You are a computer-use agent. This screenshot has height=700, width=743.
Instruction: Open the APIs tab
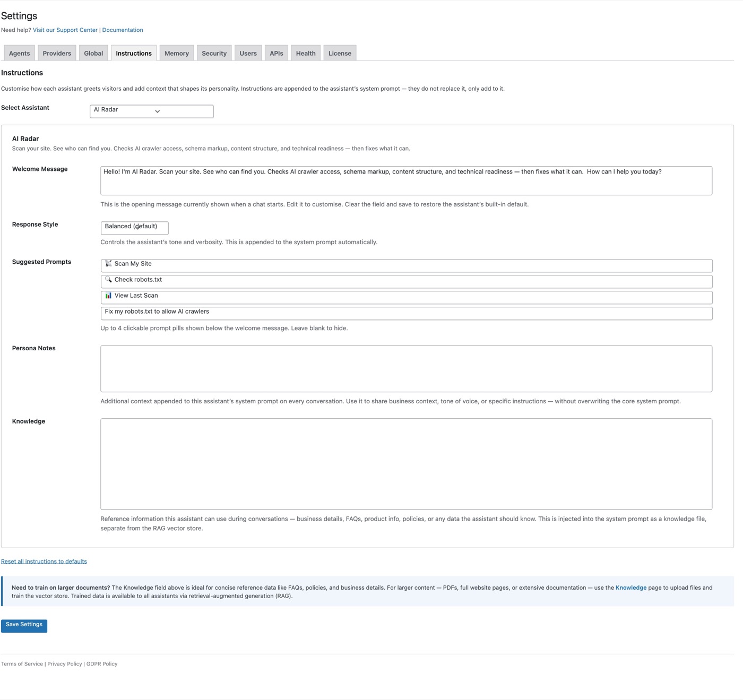276,53
